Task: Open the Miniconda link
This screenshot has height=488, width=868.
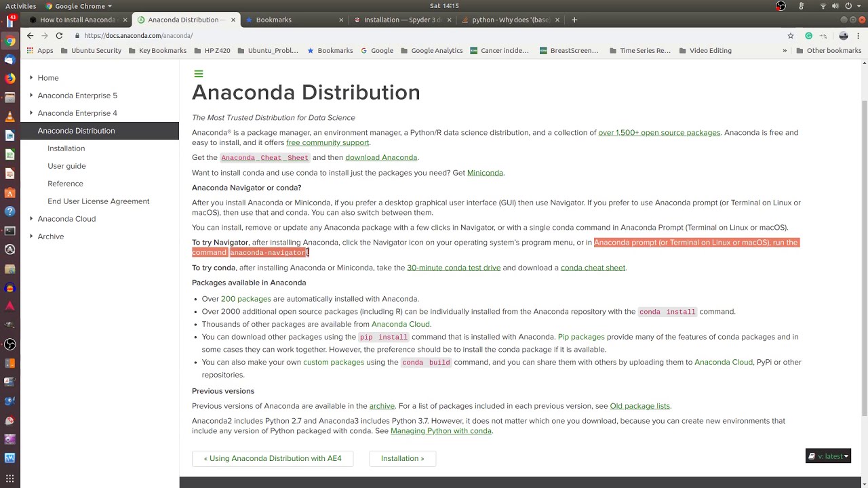Action: click(x=485, y=173)
